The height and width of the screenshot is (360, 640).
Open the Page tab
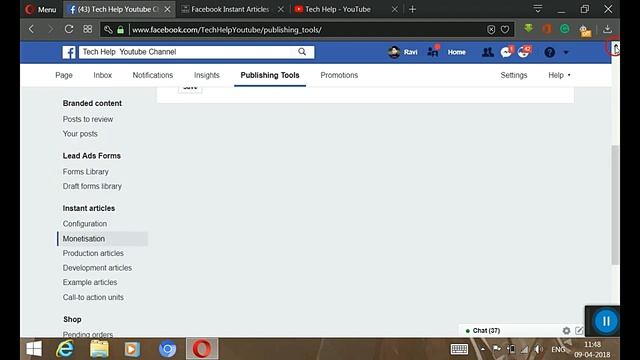coord(64,75)
